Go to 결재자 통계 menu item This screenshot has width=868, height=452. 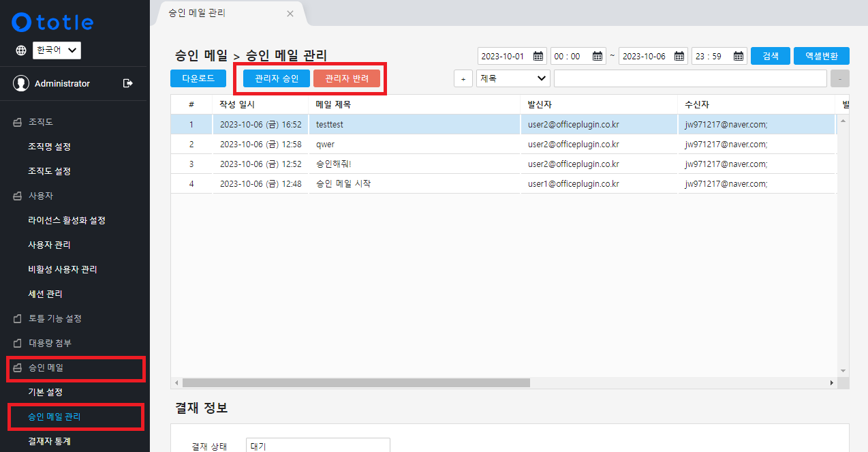pyautogui.click(x=49, y=441)
